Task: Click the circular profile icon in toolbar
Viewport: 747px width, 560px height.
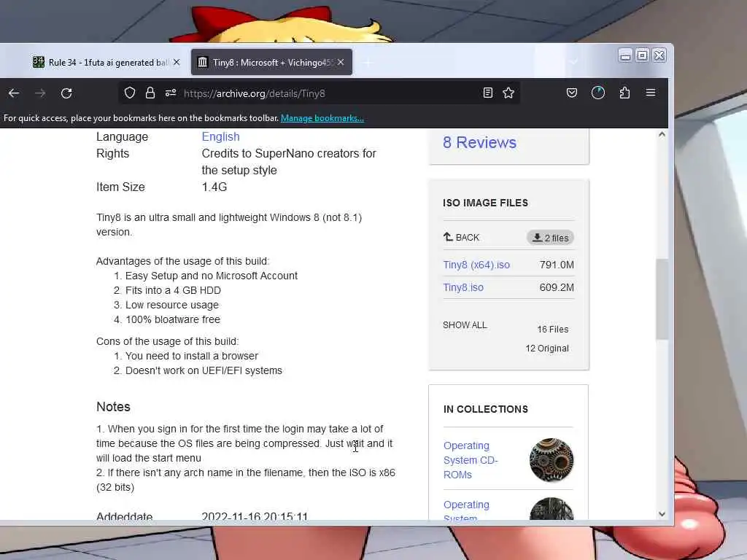Action: 598,93
